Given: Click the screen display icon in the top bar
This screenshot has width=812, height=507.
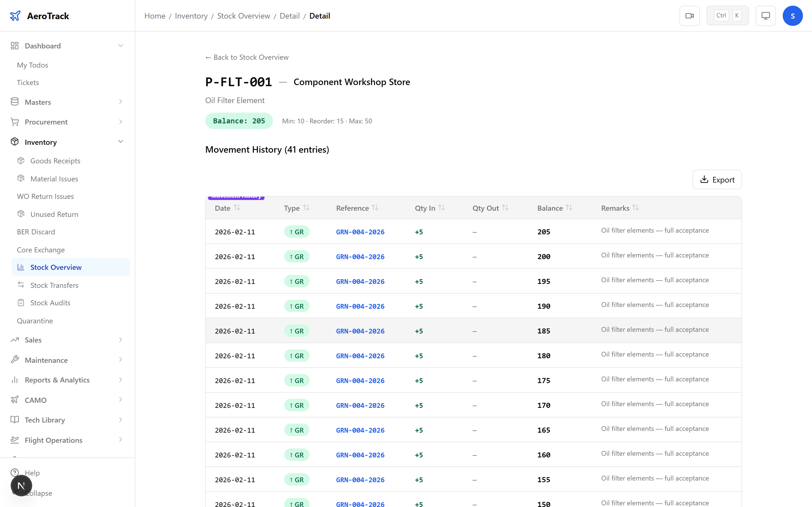Looking at the screenshot, I should [765, 15].
